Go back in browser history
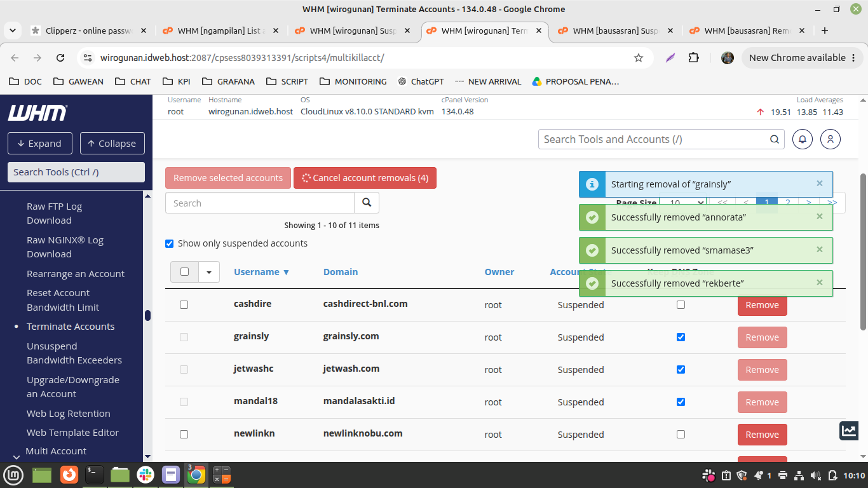 [x=15, y=58]
